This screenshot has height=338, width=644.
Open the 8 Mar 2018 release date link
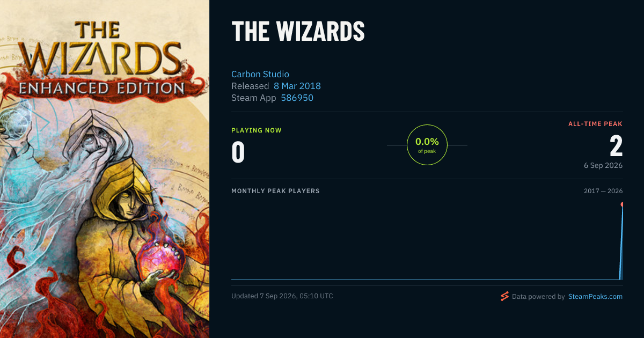click(297, 86)
